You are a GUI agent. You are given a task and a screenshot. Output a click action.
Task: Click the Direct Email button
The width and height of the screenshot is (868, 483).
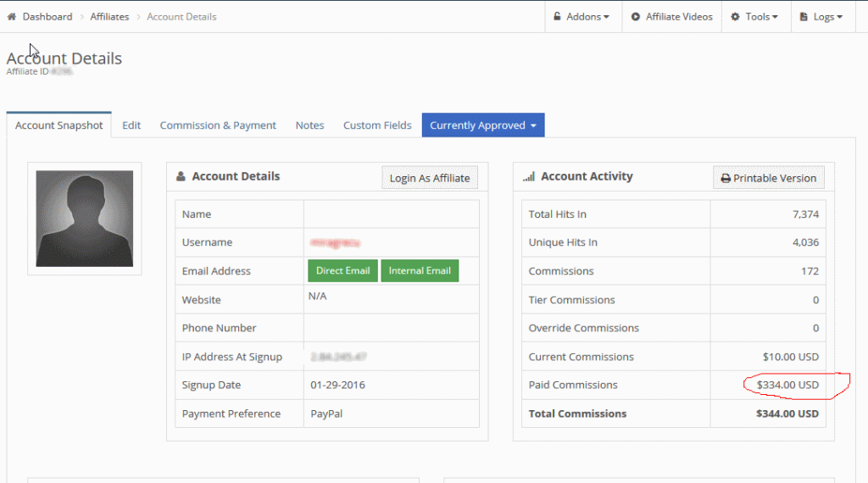tap(342, 271)
